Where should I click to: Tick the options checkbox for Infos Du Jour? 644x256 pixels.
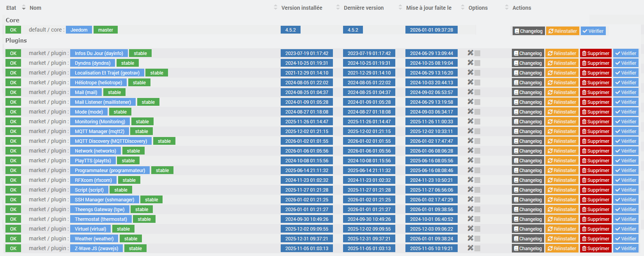[x=478, y=53]
